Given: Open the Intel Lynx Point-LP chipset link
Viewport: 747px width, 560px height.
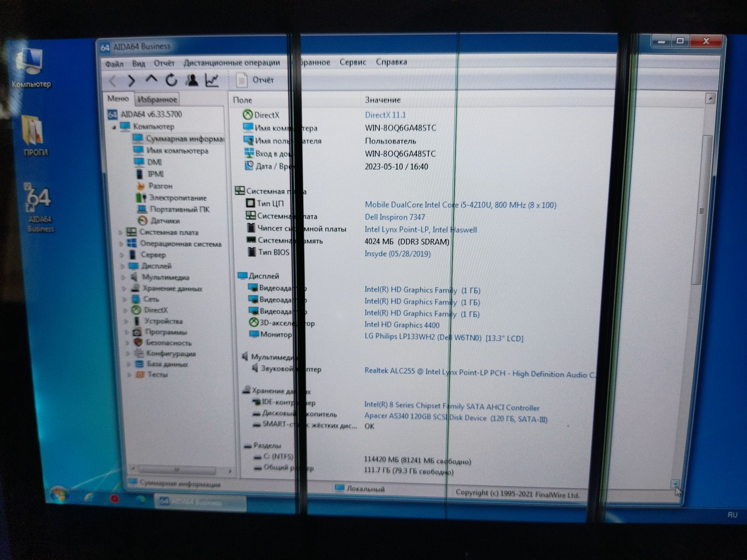Looking at the screenshot, I should click(x=421, y=230).
